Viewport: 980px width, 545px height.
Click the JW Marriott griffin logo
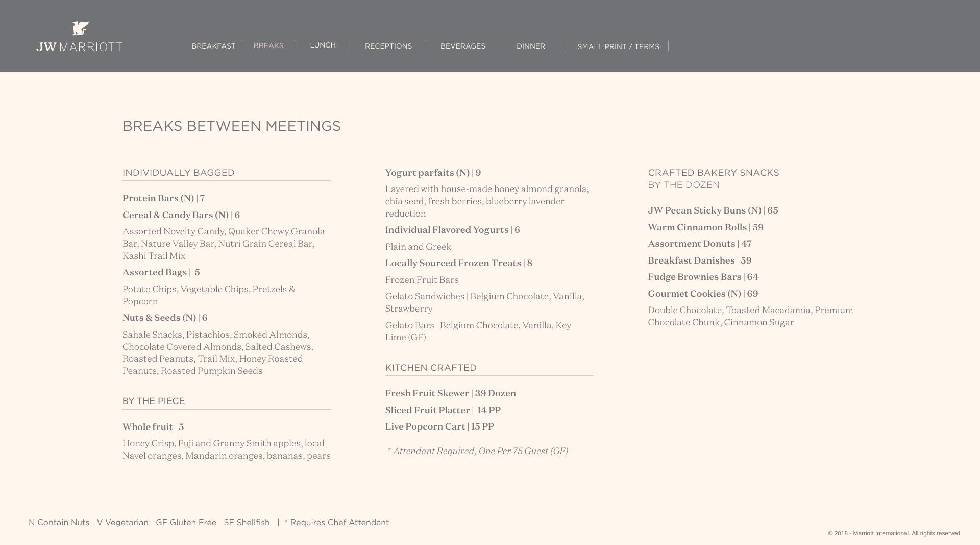[x=80, y=37]
